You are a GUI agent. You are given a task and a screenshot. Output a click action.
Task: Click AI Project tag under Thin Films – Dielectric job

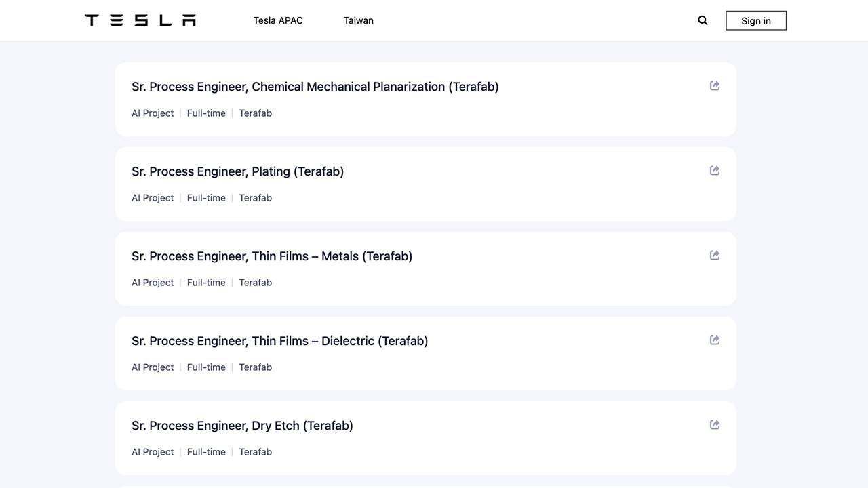[153, 367]
